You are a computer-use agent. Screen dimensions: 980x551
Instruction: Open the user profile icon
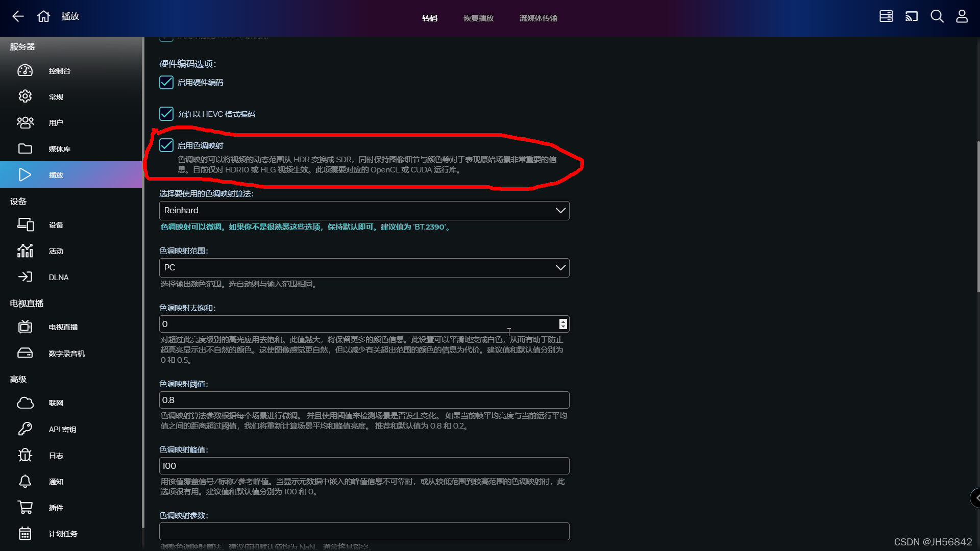click(962, 16)
